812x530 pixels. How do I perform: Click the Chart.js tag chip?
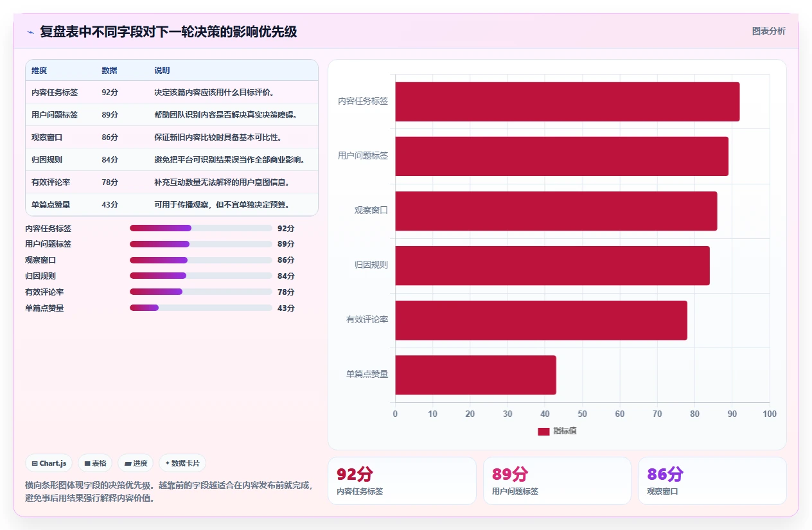(49, 463)
